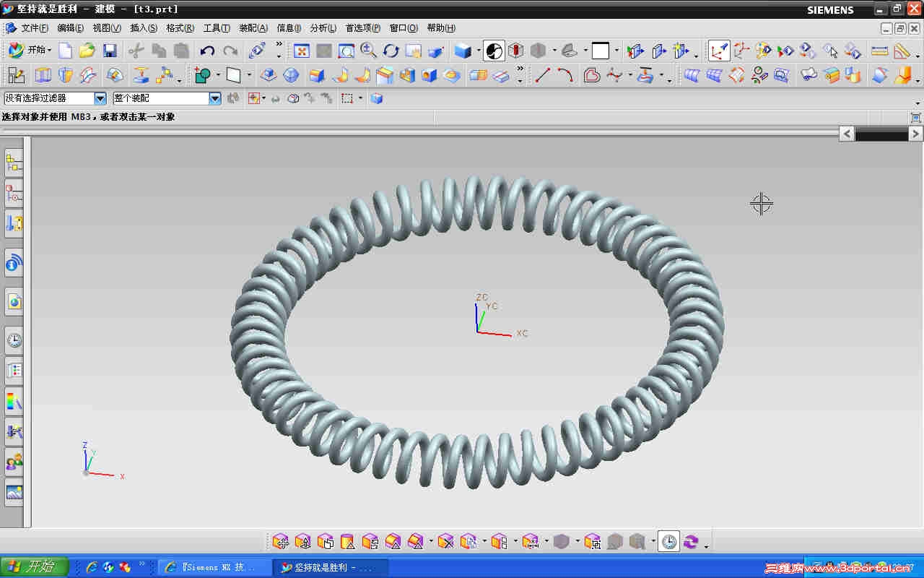Viewport: 924px width, 578px height.
Task: Click the Redo arrow icon
Action: tap(230, 51)
